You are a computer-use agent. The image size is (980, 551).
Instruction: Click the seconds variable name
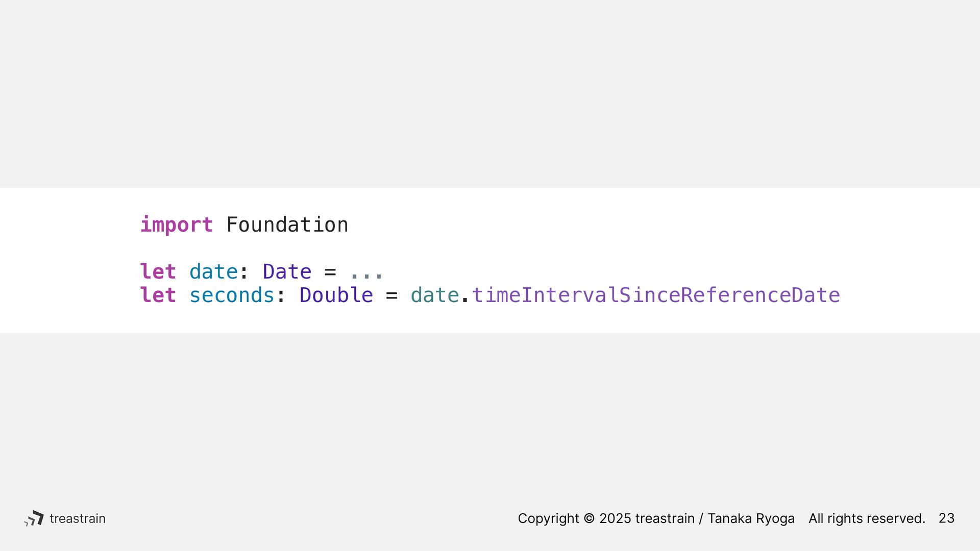pos(232,295)
